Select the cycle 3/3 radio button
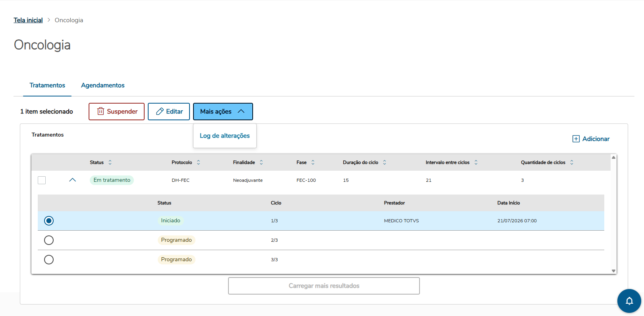The height and width of the screenshot is (316, 644). 49,260
